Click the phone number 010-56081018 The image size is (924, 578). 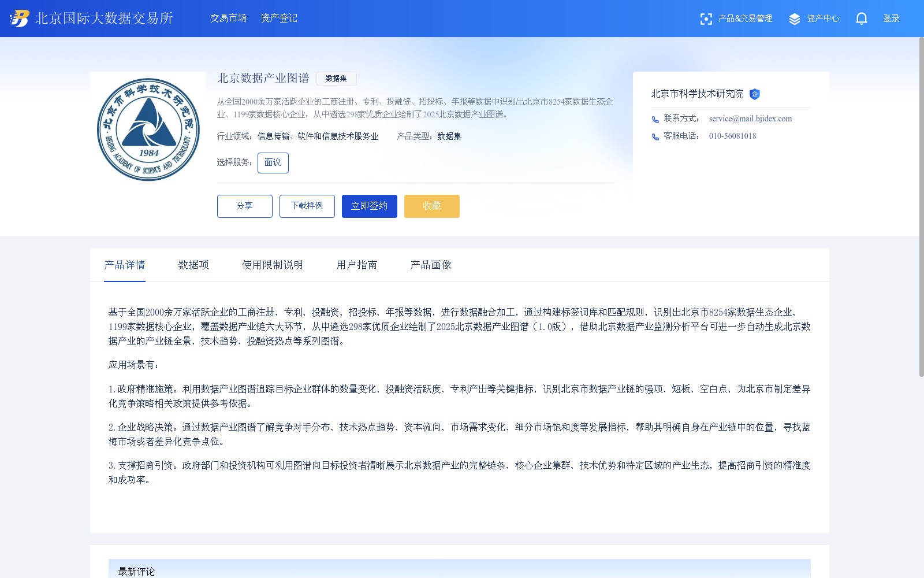732,136
